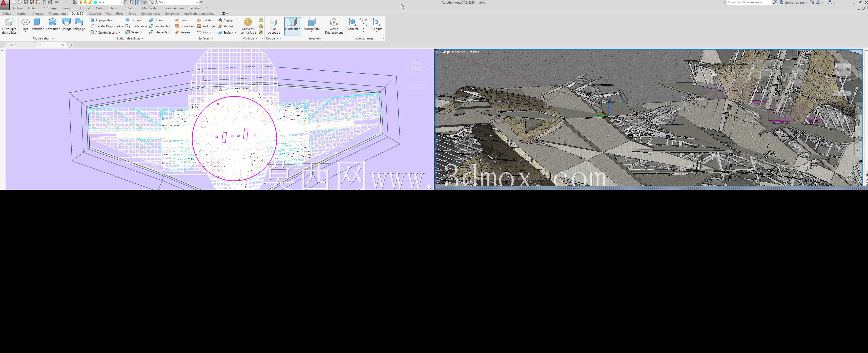The width and height of the screenshot is (868, 353).
Task: Apply Union to solids
Action: tap(156, 20)
